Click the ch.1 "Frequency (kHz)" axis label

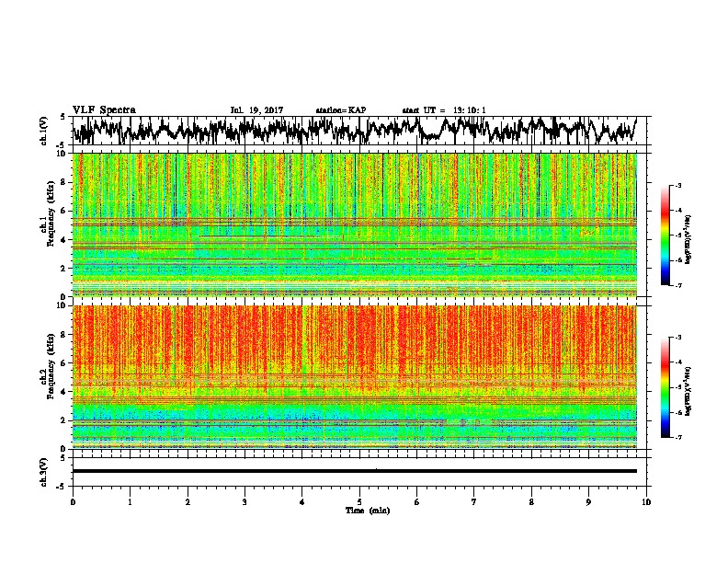coord(51,214)
